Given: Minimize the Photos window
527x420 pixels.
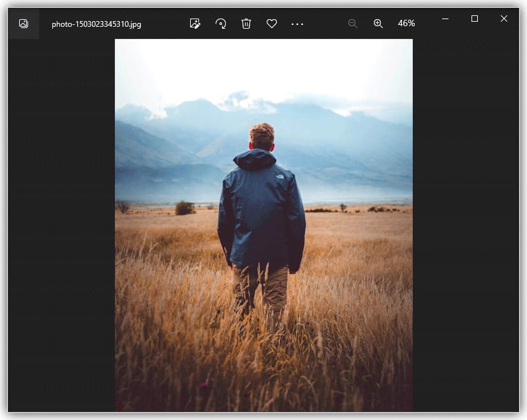Looking at the screenshot, I should pos(445,20).
